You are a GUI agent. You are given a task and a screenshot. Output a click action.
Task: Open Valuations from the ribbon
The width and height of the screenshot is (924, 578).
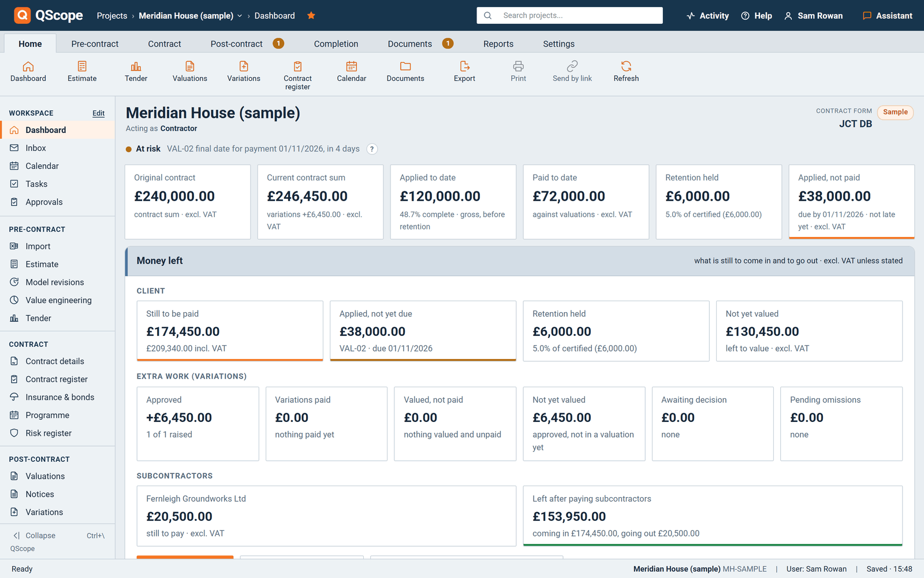coord(189,72)
